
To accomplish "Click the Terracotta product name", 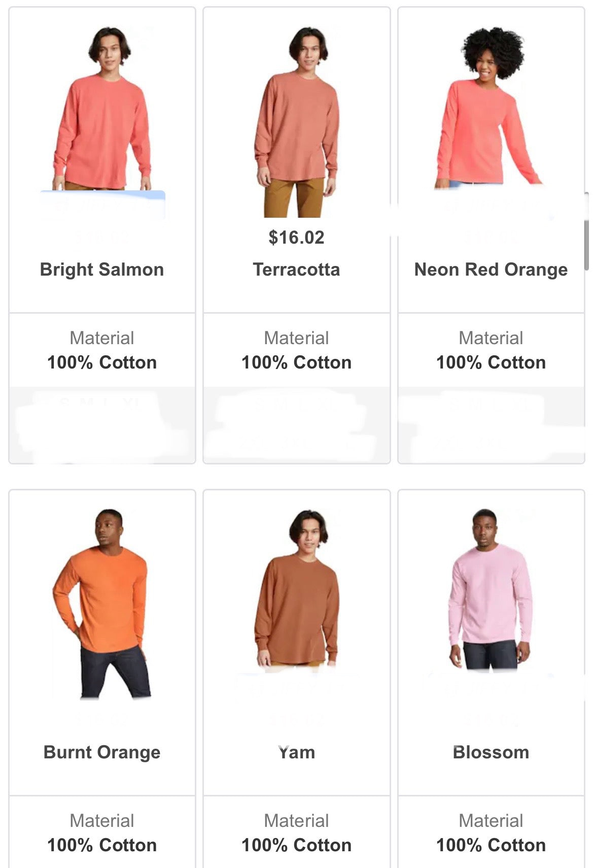I will pos(296,270).
